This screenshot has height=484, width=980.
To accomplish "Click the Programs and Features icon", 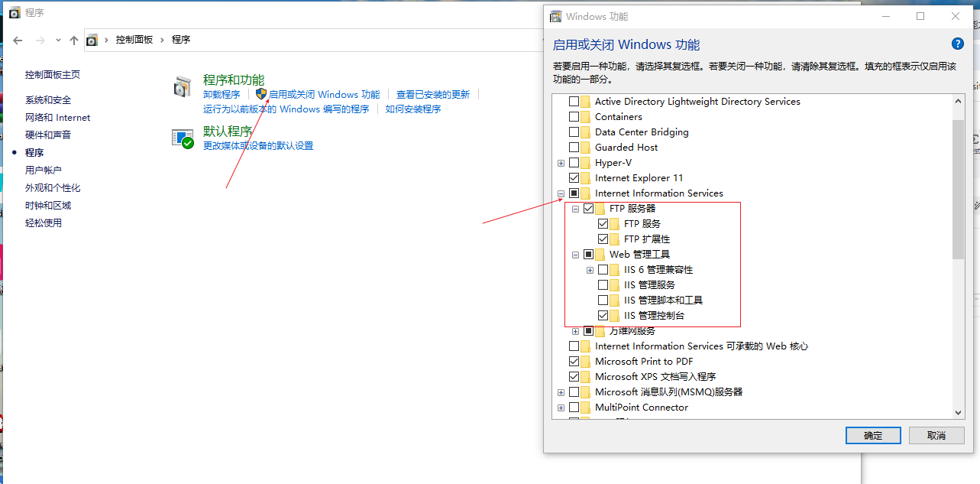I will [x=182, y=86].
